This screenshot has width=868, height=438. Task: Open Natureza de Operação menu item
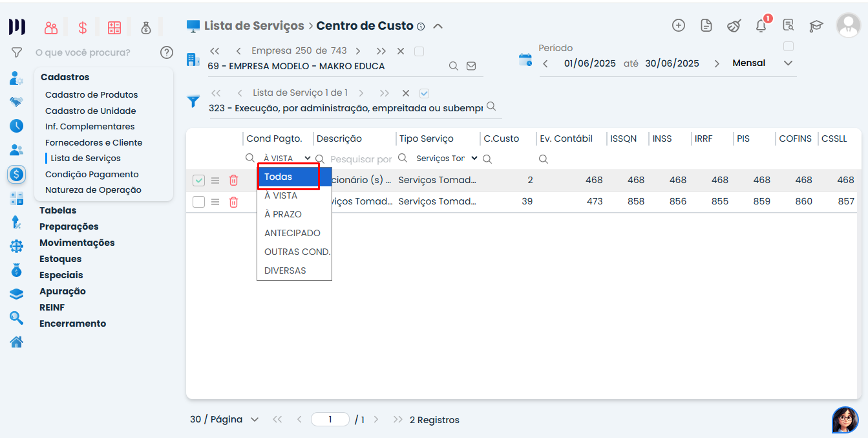point(93,190)
